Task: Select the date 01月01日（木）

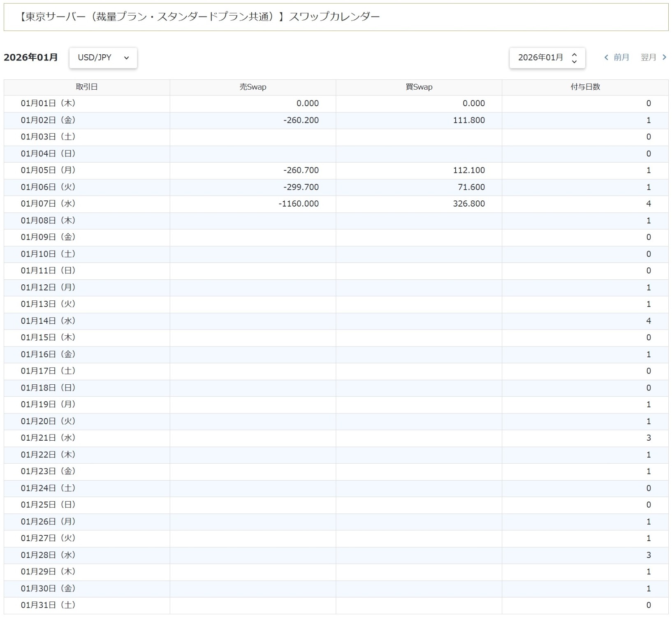Action: coord(48,104)
